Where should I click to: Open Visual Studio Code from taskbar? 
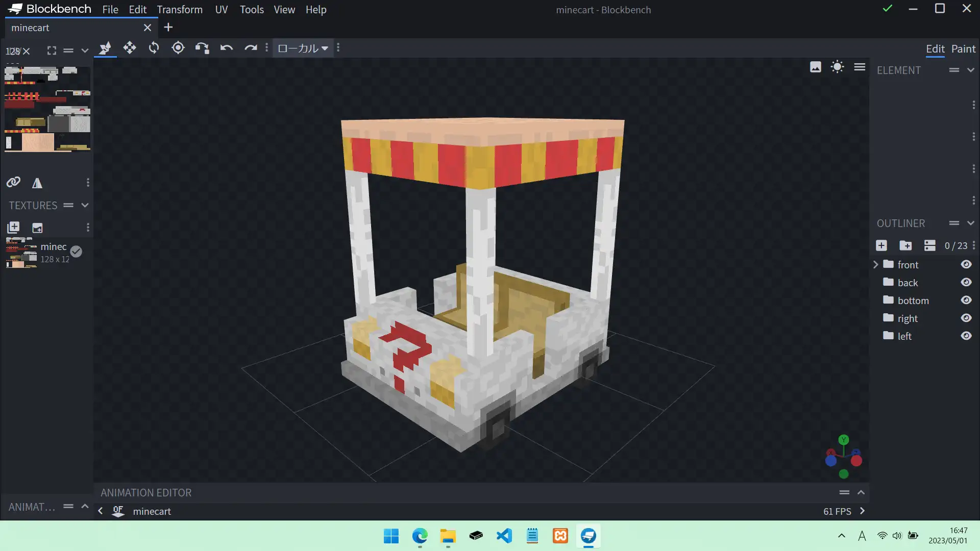[x=504, y=536]
